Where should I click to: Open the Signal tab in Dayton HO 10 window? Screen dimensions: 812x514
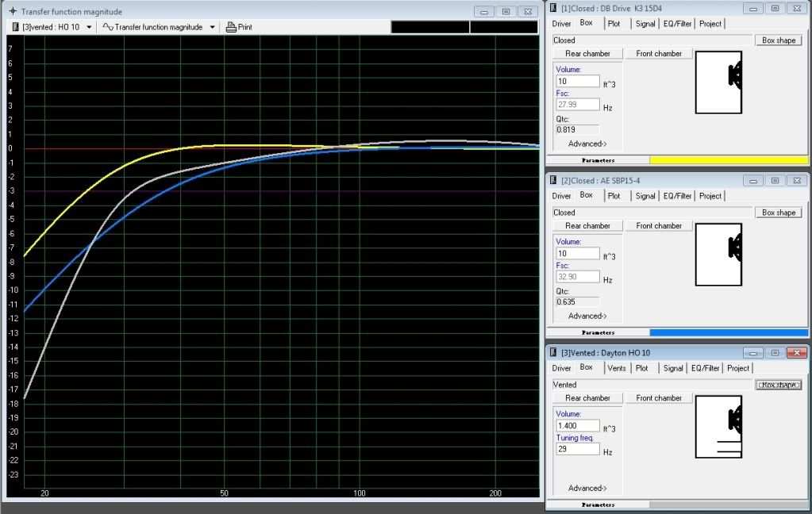(673, 369)
